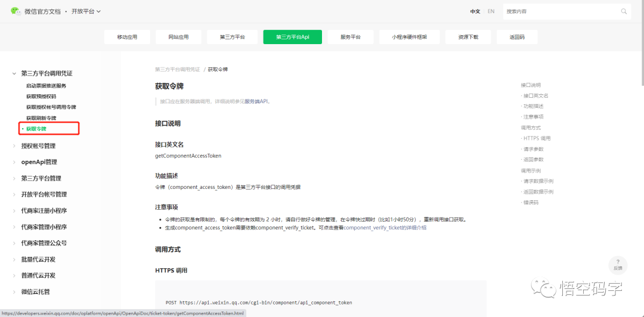The image size is (644, 317).
Task: Jump to 注意事项 in page outline
Action: [x=533, y=117]
